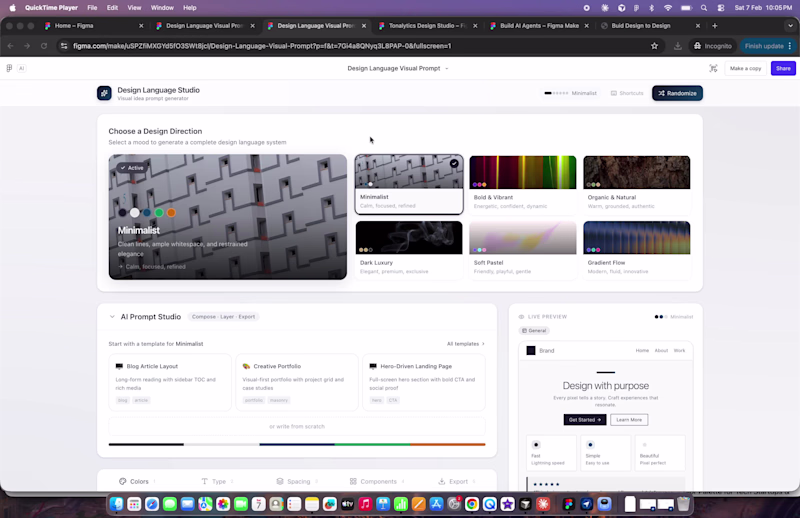
Task: Select the Bold & Vibrant direction card
Action: click(522, 184)
